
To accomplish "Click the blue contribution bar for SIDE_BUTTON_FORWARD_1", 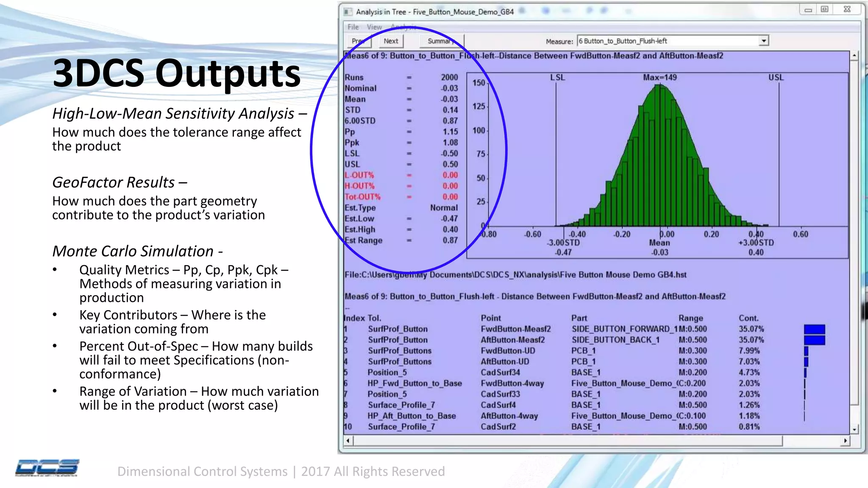I will tap(814, 329).
